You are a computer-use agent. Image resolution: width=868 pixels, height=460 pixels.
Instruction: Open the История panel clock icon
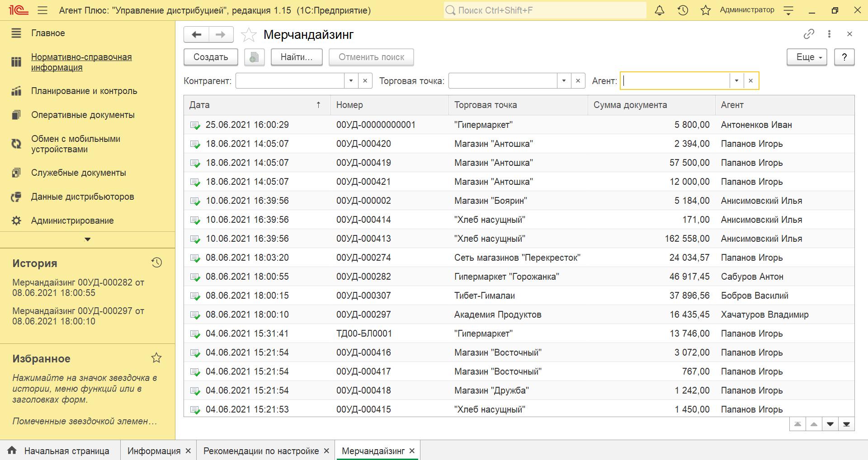point(156,263)
